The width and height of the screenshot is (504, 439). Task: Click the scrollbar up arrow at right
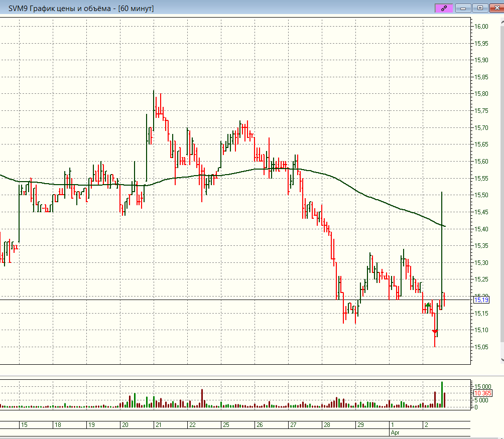pyautogui.click(x=501, y=22)
